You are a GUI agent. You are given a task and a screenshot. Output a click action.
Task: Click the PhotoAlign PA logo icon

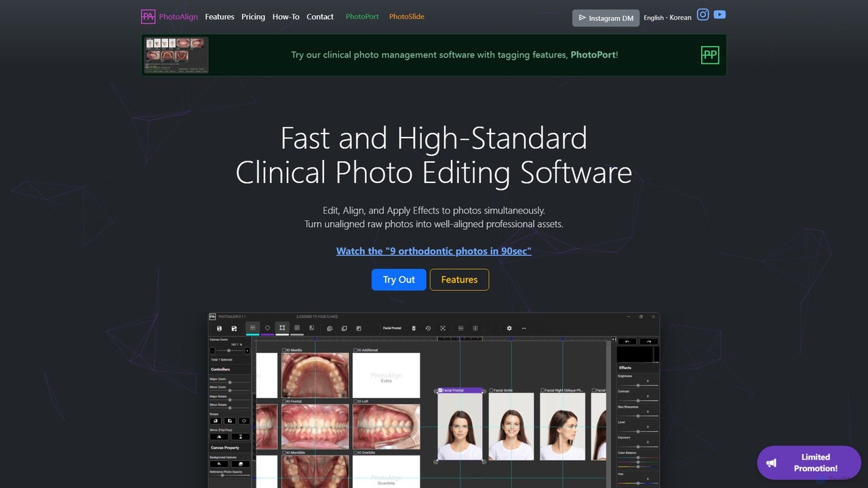pyautogui.click(x=148, y=16)
